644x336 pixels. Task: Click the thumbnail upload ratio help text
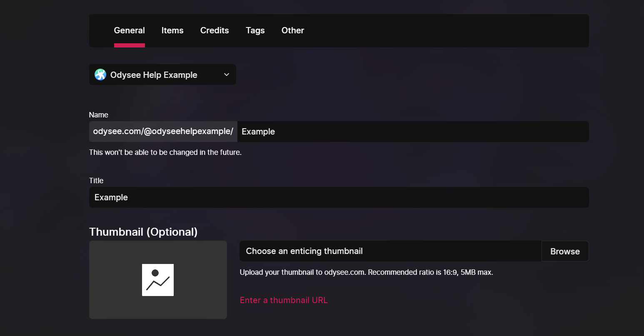367,272
